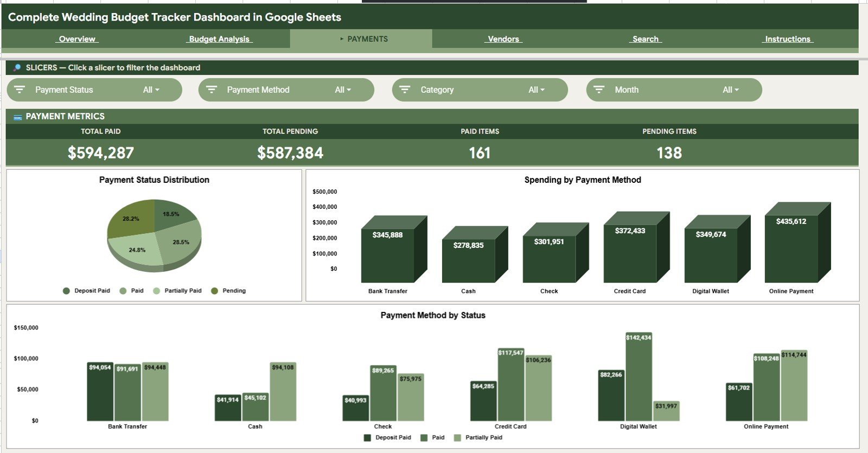The image size is (868, 453).
Task: Click the Payment Status slicer filter icon
Action: tap(20, 90)
